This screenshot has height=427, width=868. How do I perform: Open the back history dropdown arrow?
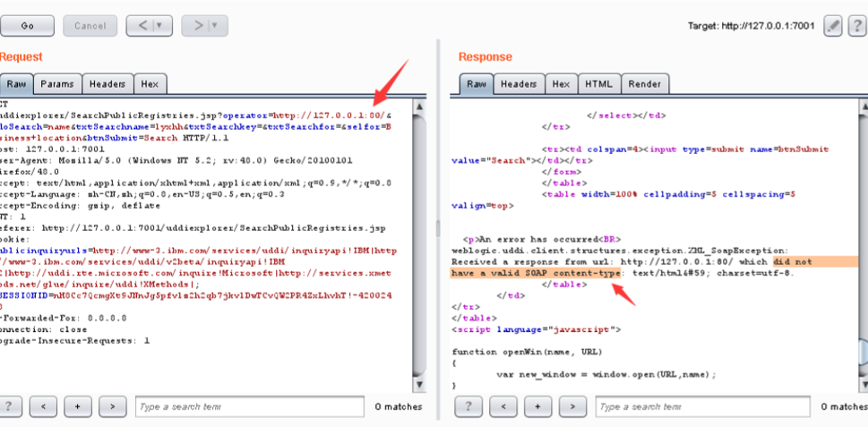coord(161,26)
